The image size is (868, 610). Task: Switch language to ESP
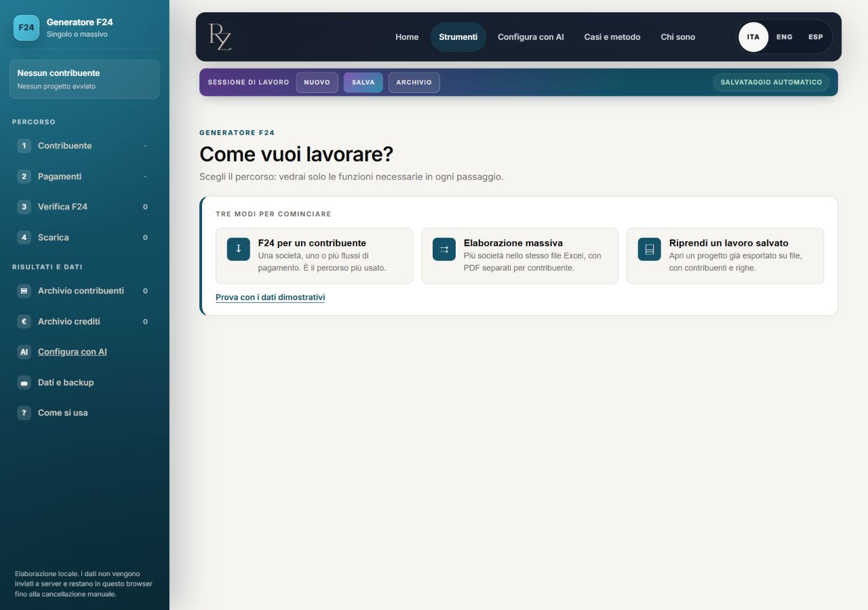[816, 37]
